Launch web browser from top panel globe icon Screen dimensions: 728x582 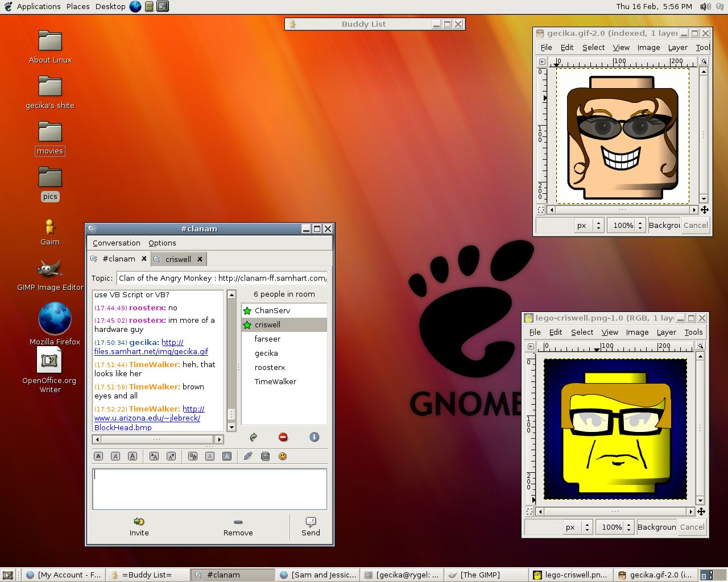point(135,6)
